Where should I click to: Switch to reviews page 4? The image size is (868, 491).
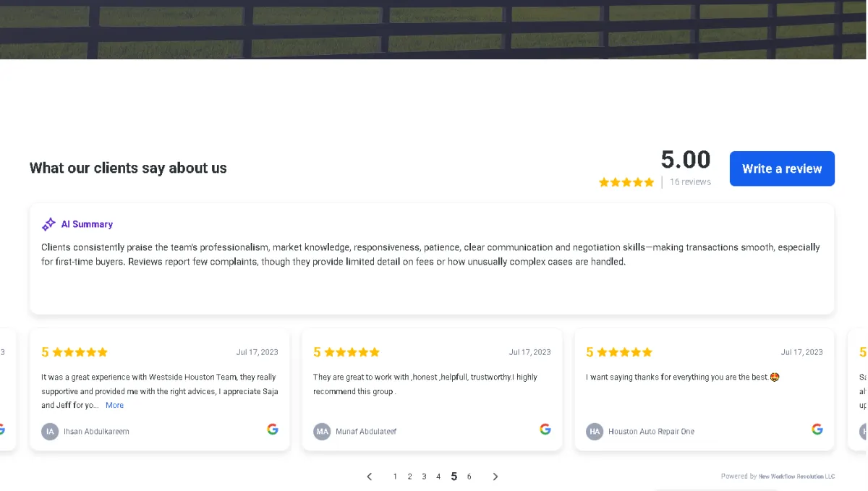(438, 477)
